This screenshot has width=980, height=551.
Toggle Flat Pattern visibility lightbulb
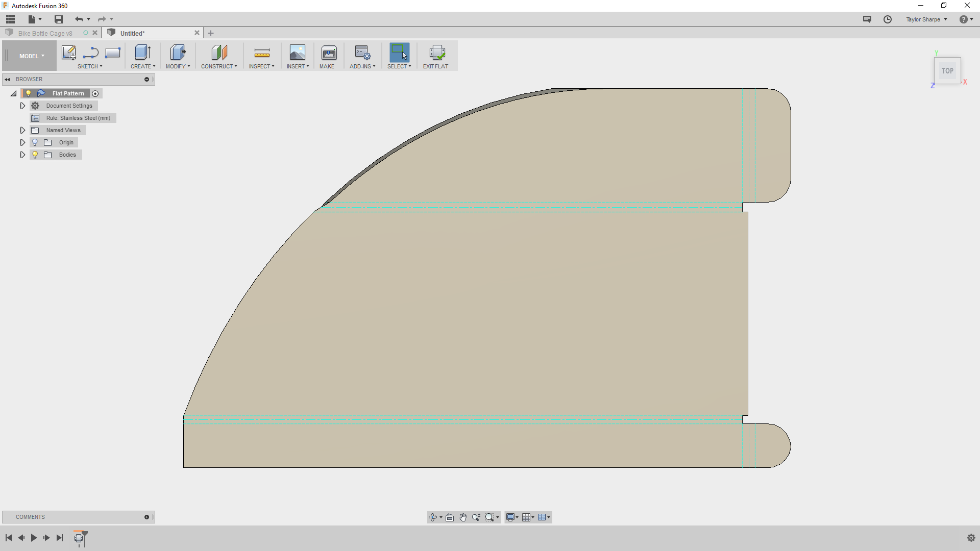click(29, 93)
